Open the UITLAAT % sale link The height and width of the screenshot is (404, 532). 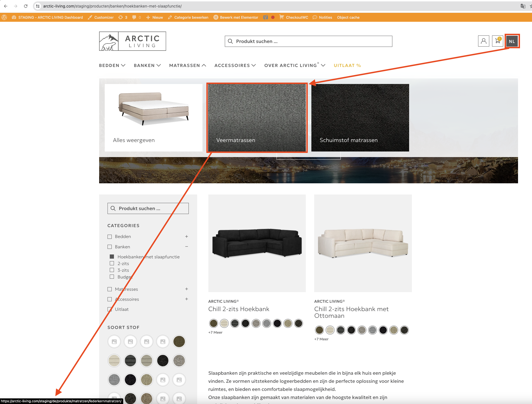[x=347, y=65]
